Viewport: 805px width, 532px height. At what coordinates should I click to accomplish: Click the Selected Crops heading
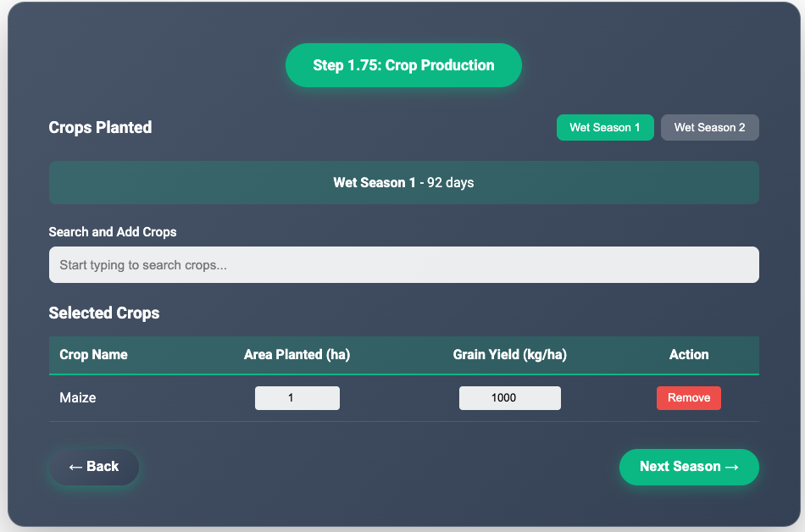104,313
